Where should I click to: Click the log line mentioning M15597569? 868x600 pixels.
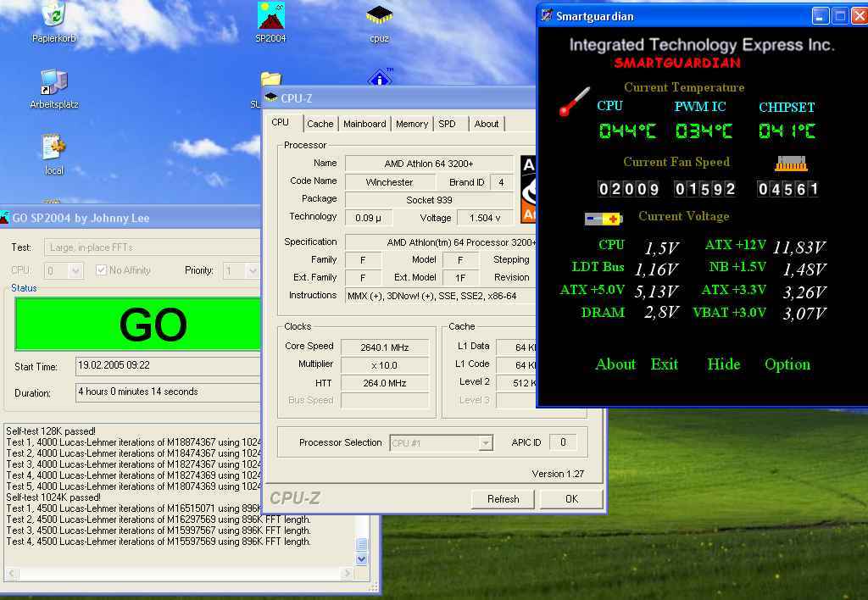[159, 542]
